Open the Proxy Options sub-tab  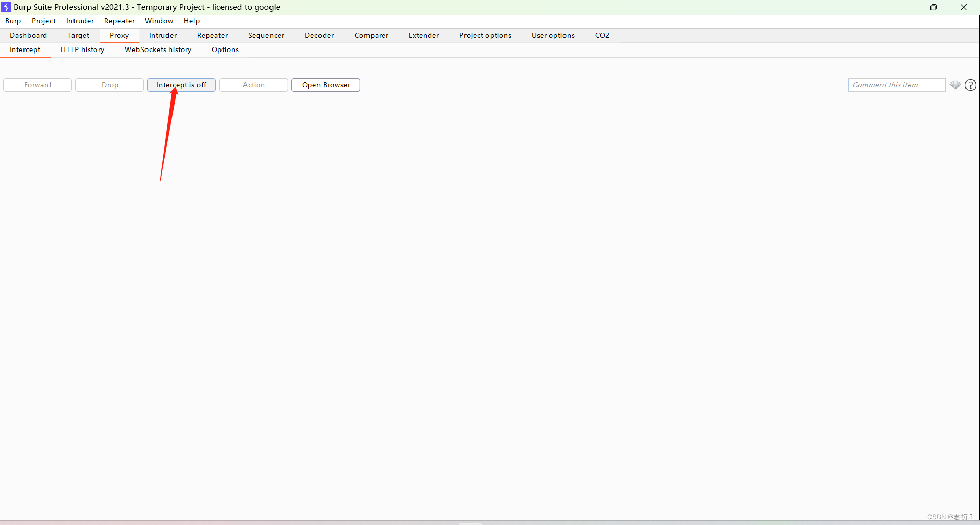(226, 49)
